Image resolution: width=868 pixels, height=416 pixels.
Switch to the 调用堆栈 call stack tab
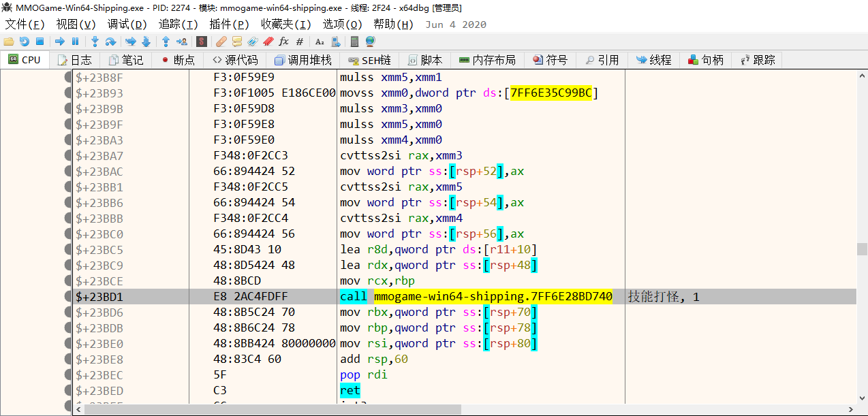pyautogui.click(x=303, y=60)
